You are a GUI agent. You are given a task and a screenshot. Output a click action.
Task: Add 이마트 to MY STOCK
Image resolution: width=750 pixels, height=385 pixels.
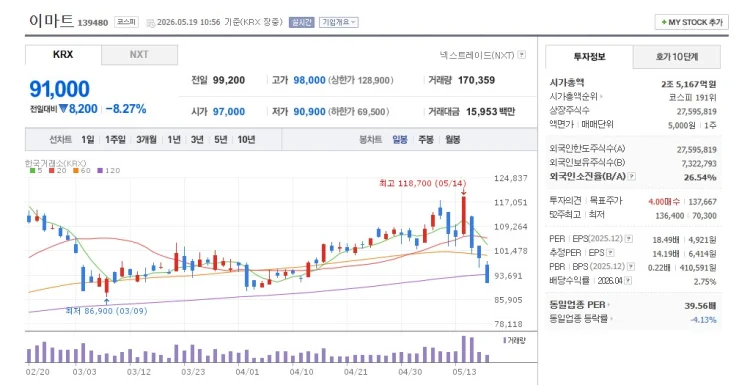click(692, 22)
